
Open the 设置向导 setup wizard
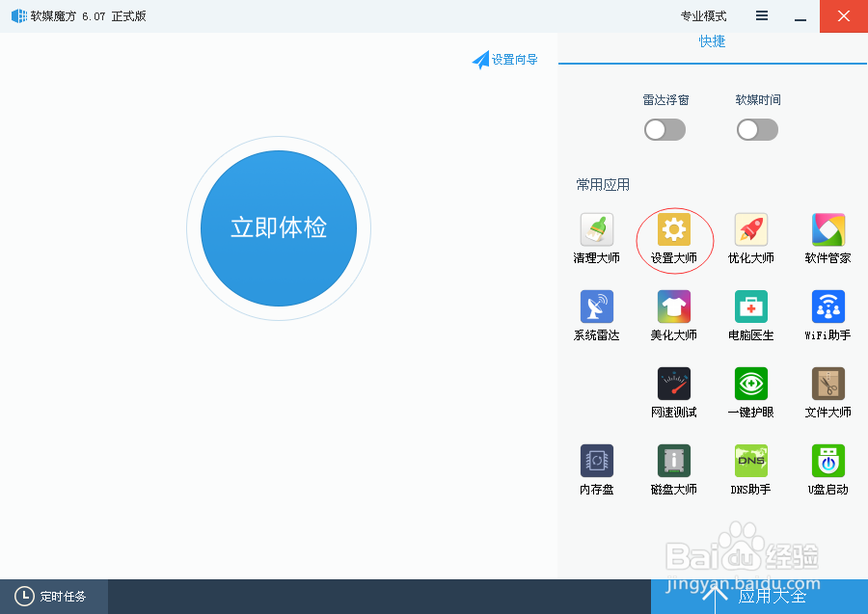504,59
